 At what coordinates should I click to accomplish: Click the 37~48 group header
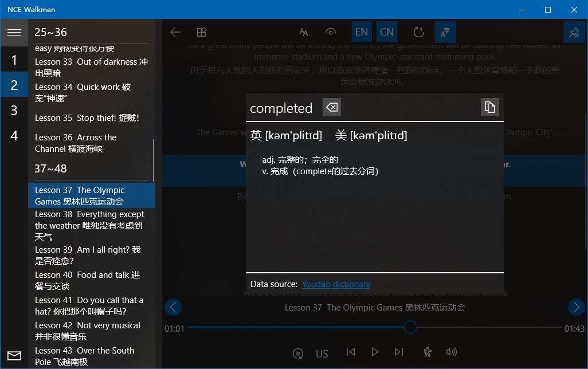(51, 168)
